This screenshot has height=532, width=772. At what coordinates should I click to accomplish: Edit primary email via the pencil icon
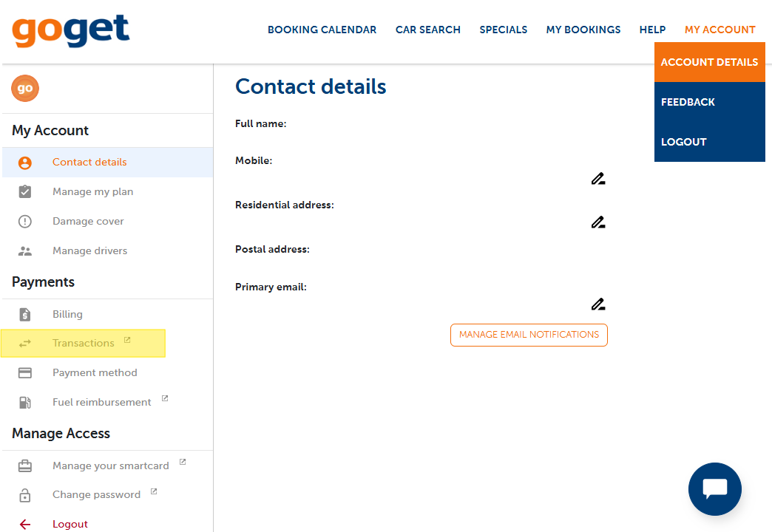pyautogui.click(x=597, y=304)
